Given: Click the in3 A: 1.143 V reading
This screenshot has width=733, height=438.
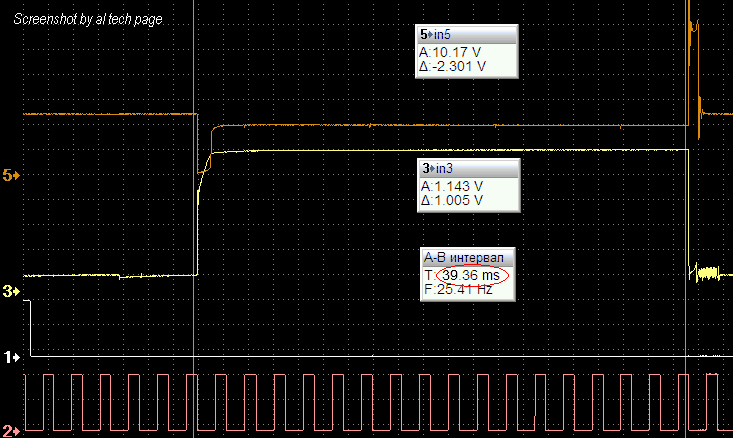Looking at the screenshot, I should pyautogui.click(x=453, y=186).
